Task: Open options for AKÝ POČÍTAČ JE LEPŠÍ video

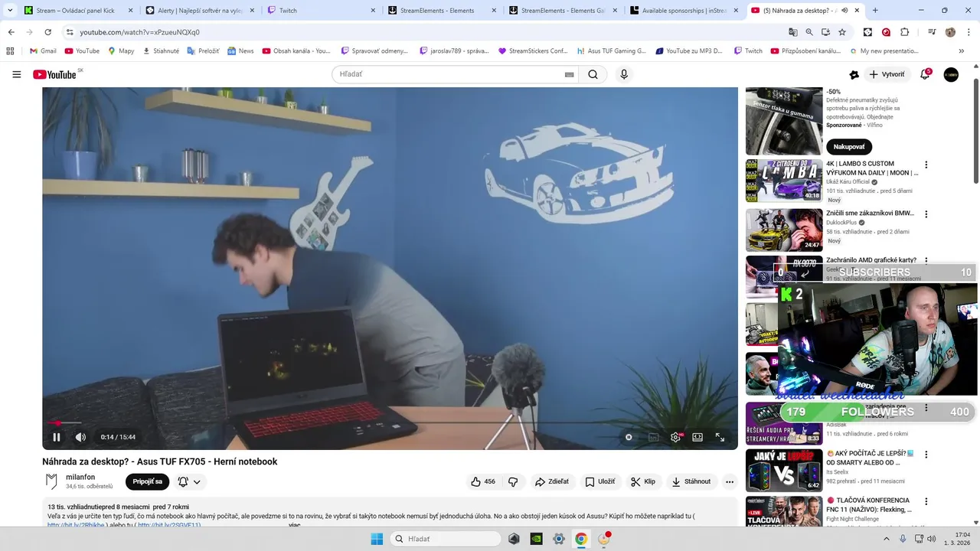Action: pyautogui.click(x=926, y=455)
